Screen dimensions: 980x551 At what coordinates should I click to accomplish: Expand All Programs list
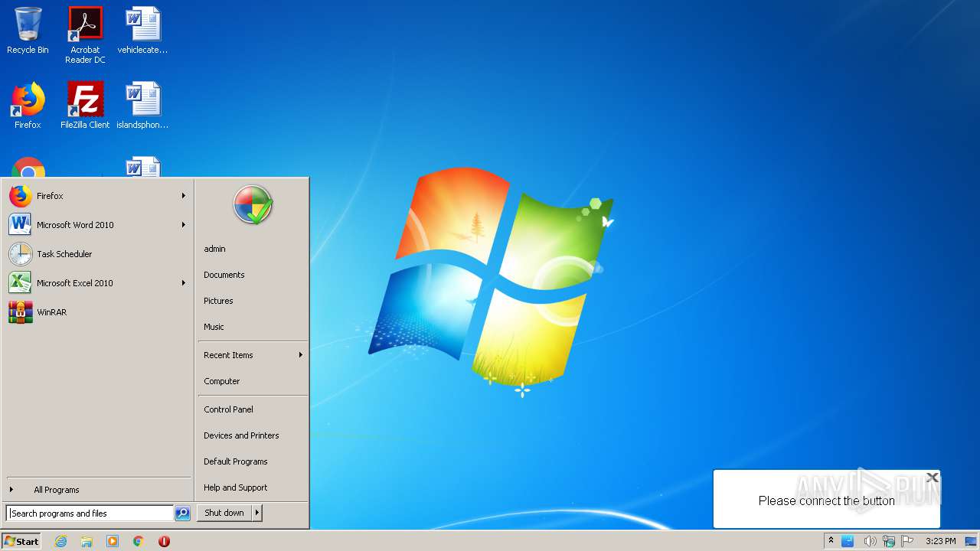click(98, 490)
